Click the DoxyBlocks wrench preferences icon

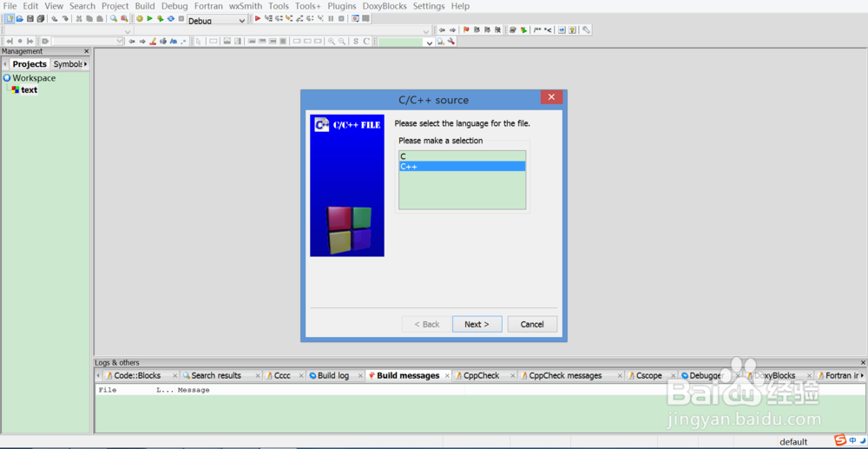coord(586,30)
